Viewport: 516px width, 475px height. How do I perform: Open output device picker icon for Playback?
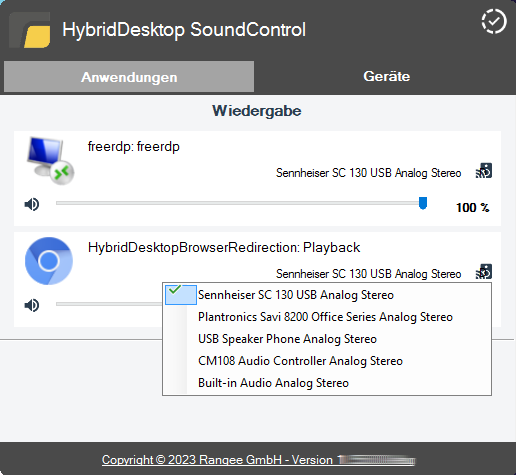(484, 272)
